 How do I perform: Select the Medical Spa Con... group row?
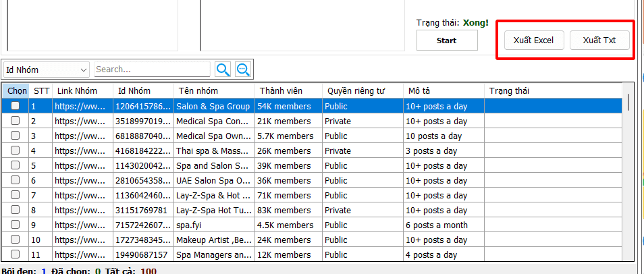pyautogui.click(x=213, y=121)
